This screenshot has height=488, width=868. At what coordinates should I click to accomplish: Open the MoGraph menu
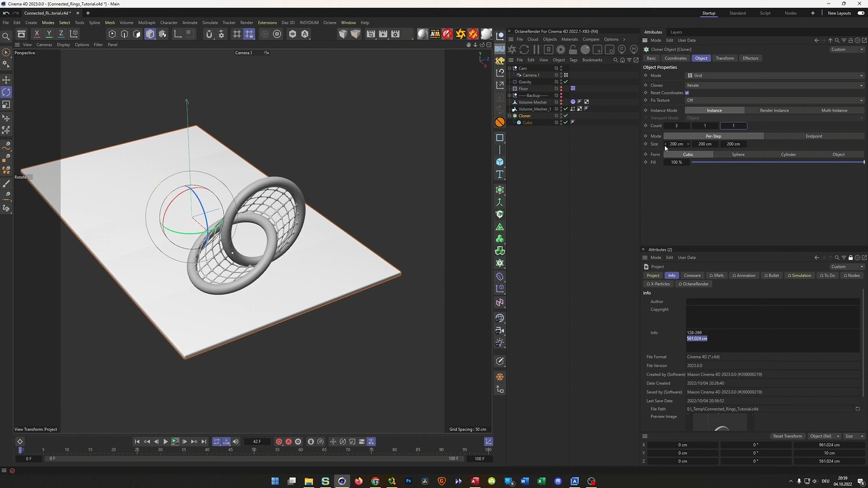pyautogui.click(x=146, y=23)
